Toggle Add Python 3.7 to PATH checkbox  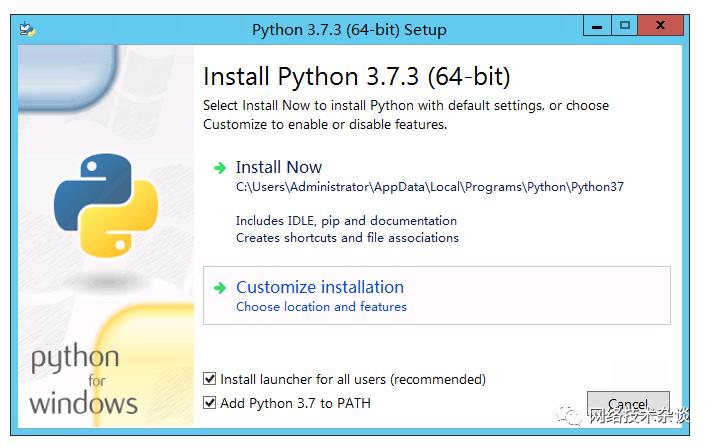[210, 403]
